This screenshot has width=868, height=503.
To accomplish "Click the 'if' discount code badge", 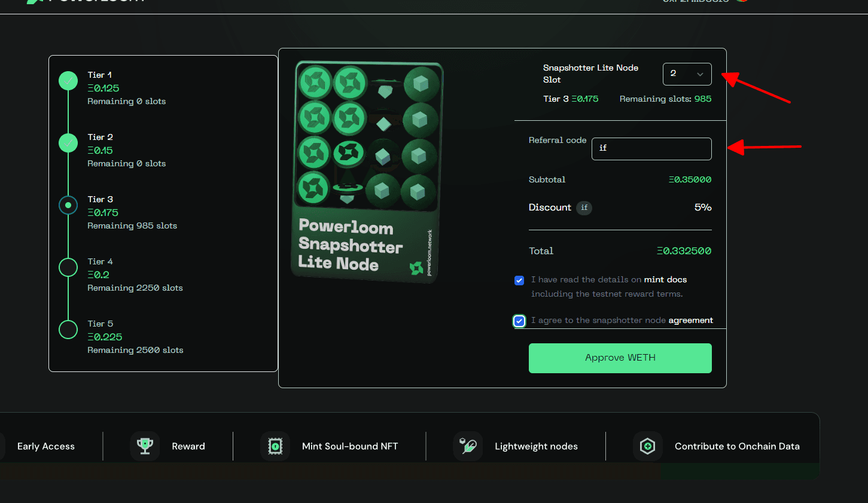I will click(x=584, y=208).
